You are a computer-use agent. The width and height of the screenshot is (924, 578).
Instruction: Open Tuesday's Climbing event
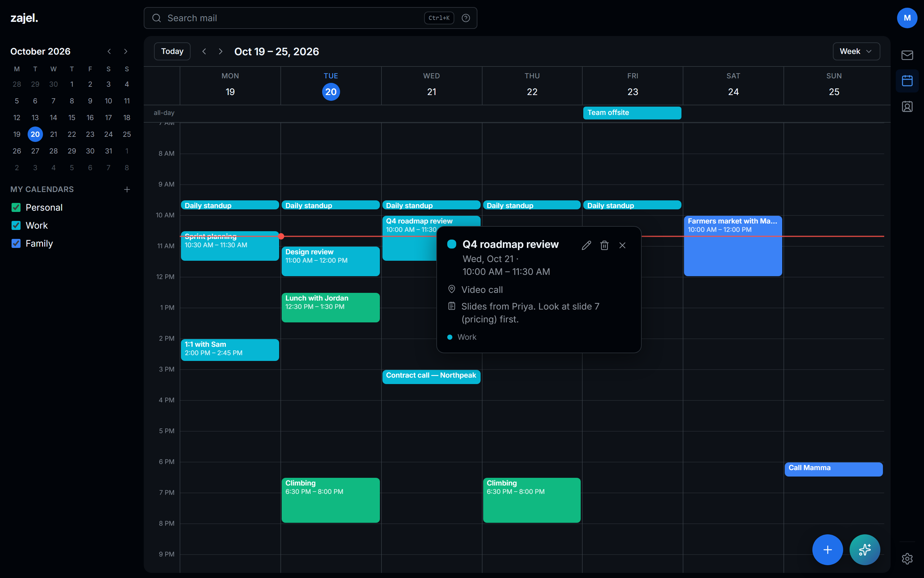[x=330, y=500]
